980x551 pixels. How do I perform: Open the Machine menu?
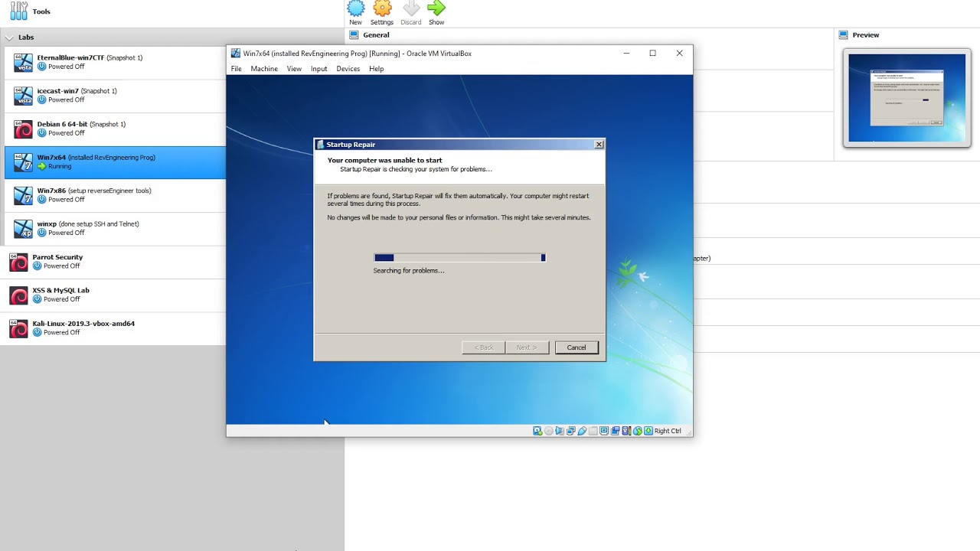pyautogui.click(x=264, y=69)
